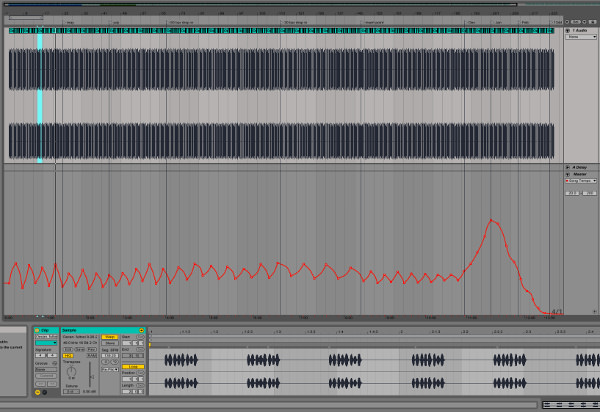Toggle the RAM mode switch

tap(92, 356)
